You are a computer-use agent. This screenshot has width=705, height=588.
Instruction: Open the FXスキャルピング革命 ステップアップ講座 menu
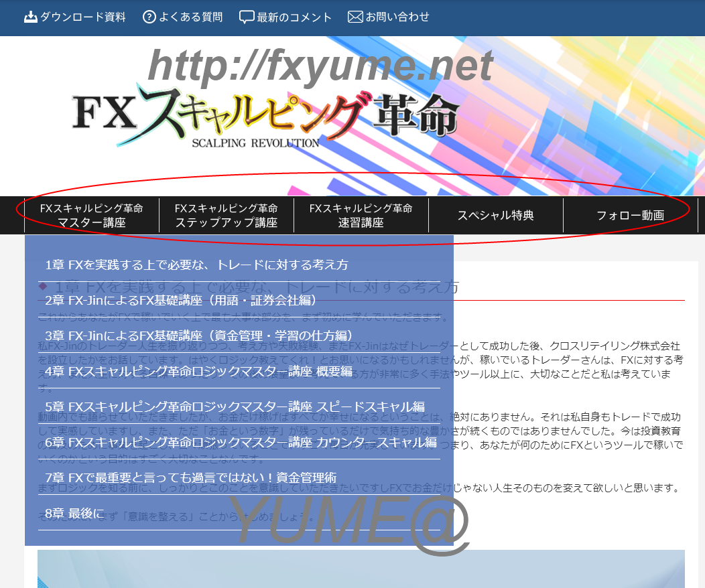coord(226,215)
